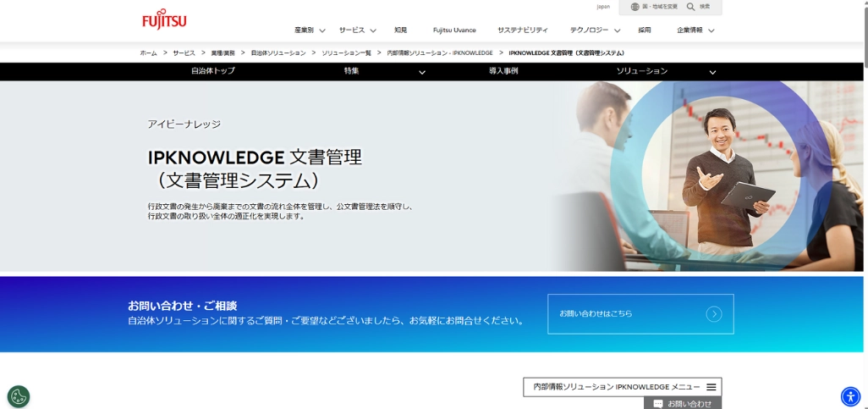Go to 内部情報ソリューション - IPKNOWLEDGE breadcrumb
Image resolution: width=868 pixels, height=409 pixels.
pos(440,53)
